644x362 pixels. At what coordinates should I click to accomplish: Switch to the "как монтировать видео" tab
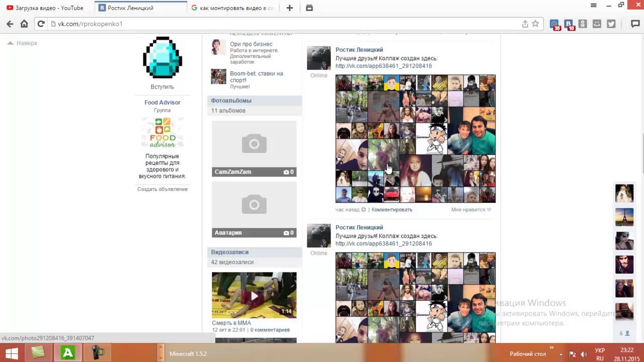point(232,8)
